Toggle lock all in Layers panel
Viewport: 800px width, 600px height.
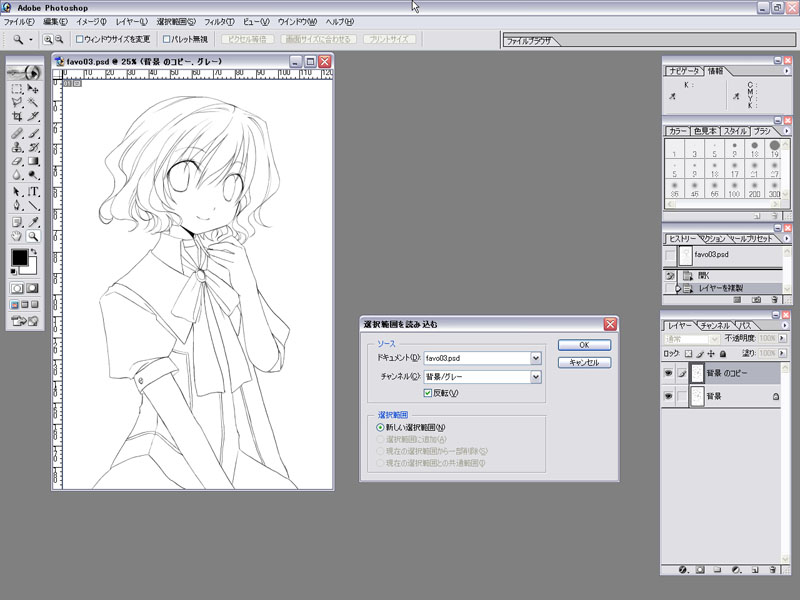722,353
